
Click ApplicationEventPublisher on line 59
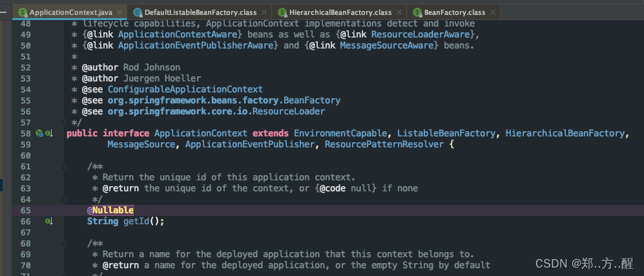[250, 144]
